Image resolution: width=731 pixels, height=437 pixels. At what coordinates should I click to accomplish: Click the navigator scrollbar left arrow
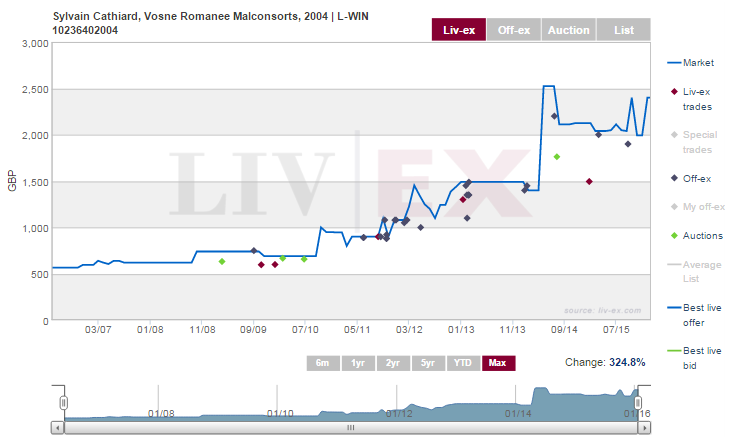[x=57, y=427]
